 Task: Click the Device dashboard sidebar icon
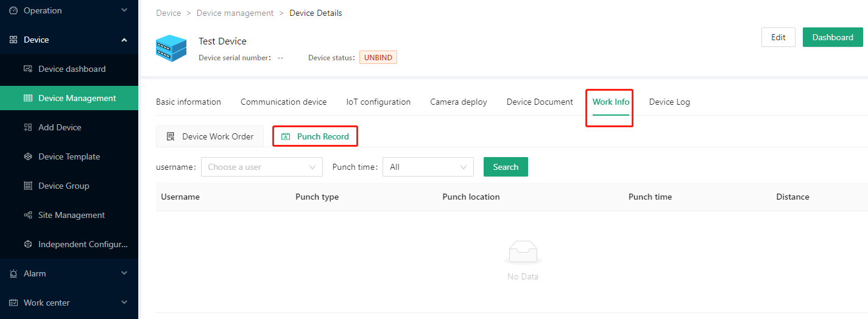(x=28, y=69)
